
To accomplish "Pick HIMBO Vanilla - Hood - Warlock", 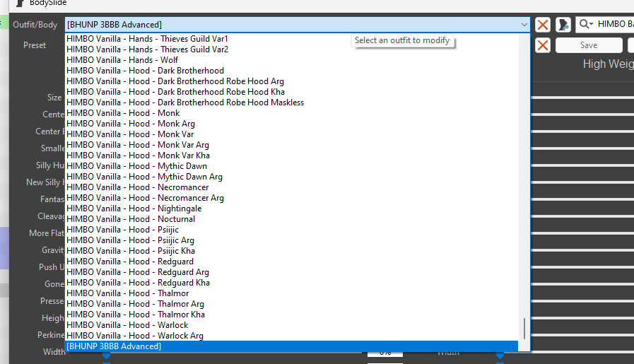I will pos(291,325).
